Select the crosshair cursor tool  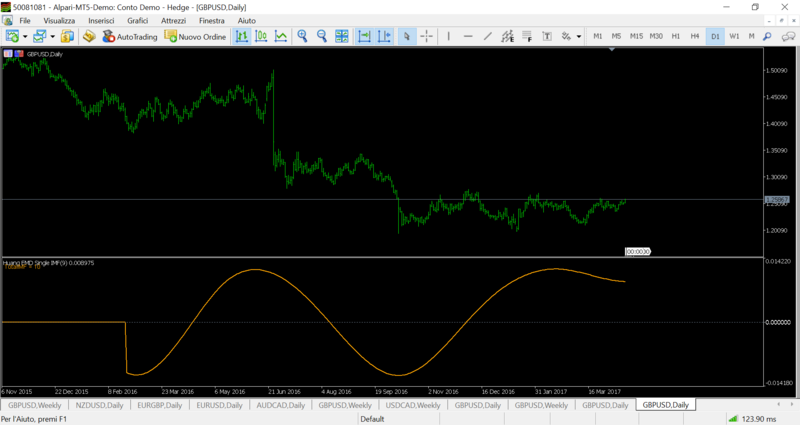coord(427,36)
